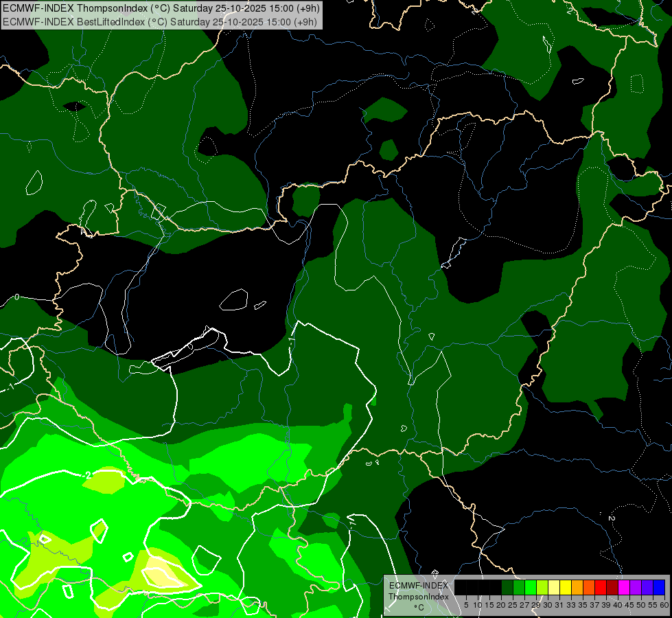Click the ThompsonIndex title line at top
672x618 pixels.
(161, 8)
